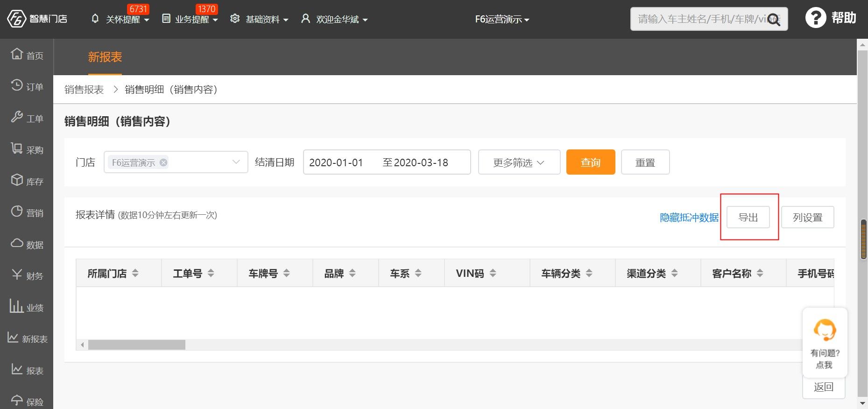Open 关怀提醒 bell notifications
The image size is (868, 409).
tap(95, 19)
